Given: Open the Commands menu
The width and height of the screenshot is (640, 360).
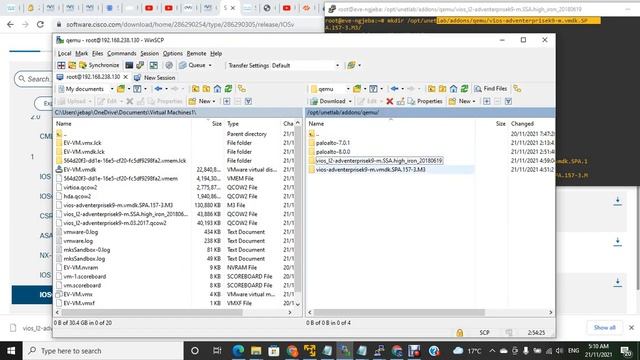Looking at the screenshot, I should pos(122,53).
